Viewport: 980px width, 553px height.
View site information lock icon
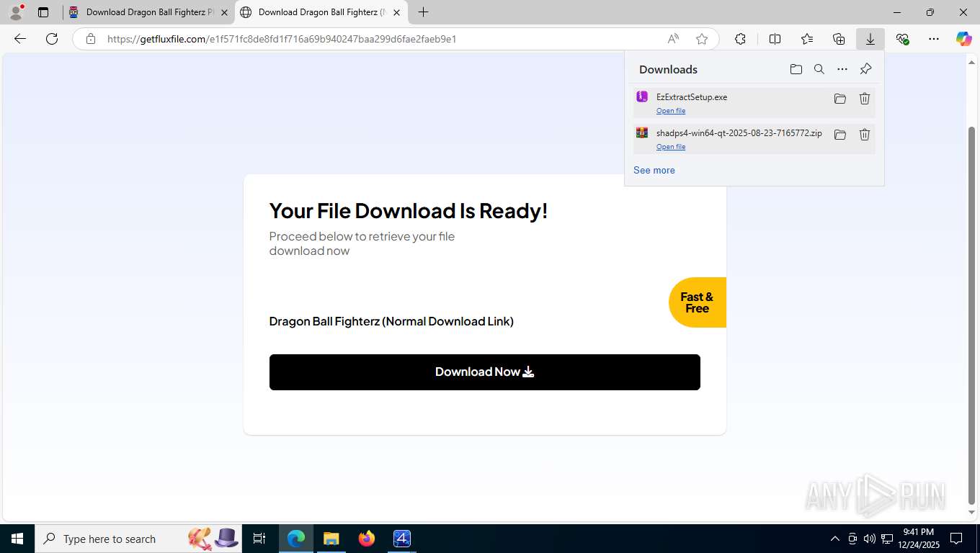[91, 39]
